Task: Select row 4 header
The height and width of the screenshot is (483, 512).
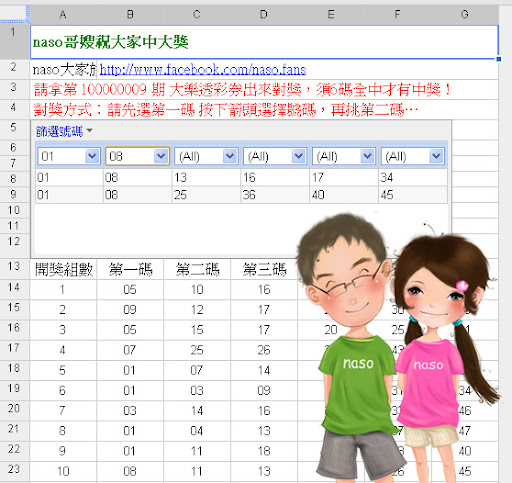Action: pyautogui.click(x=15, y=109)
